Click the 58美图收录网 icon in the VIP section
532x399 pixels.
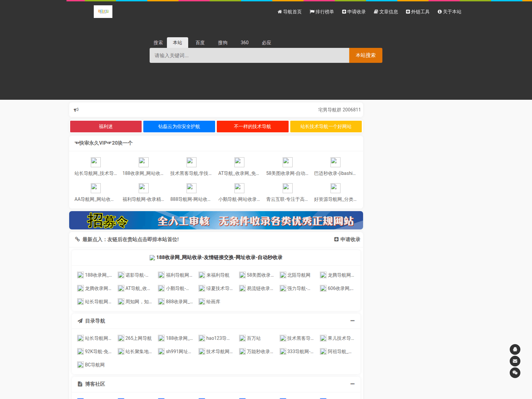[287, 162]
